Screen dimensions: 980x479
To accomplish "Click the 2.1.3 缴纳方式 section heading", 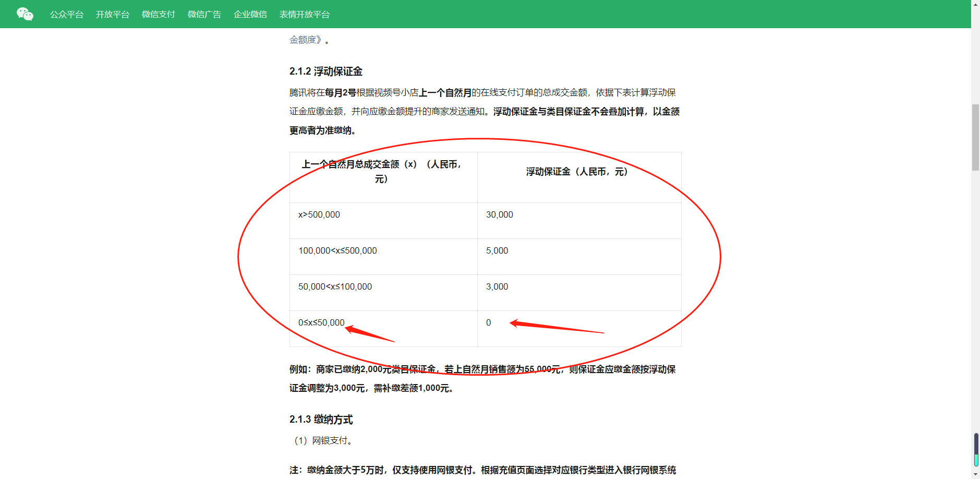I will pyautogui.click(x=321, y=420).
